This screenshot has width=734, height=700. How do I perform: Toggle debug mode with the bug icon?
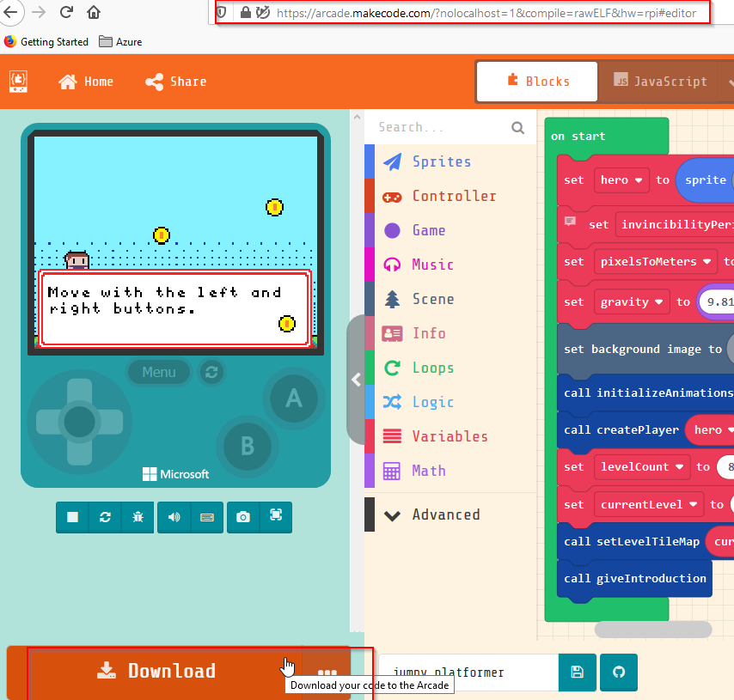coord(138,517)
